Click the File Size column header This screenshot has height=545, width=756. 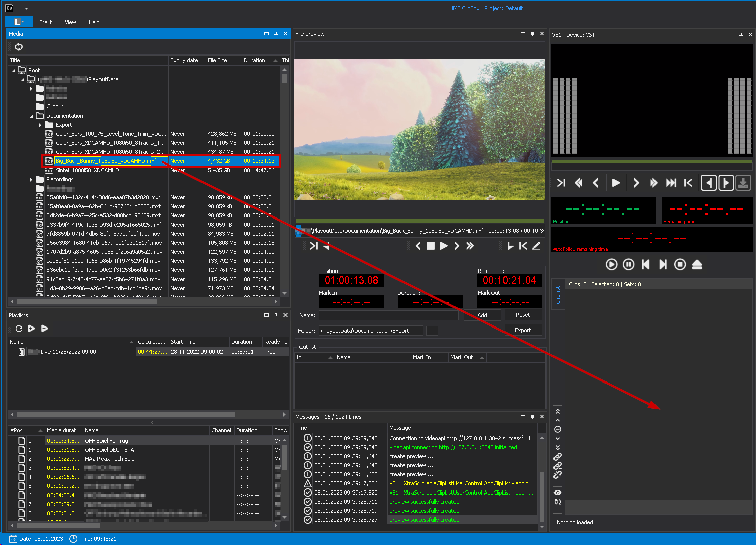(224, 60)
